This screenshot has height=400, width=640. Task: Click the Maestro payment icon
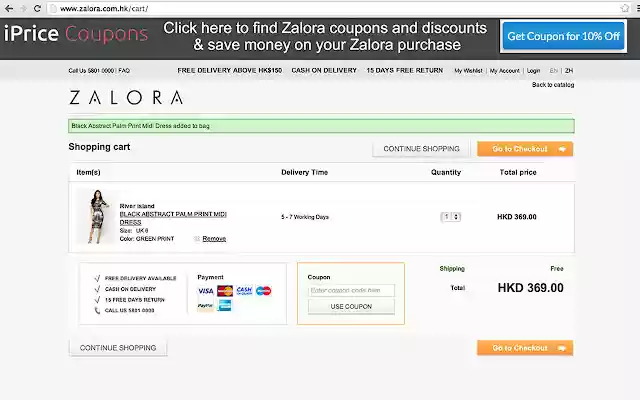tap(263, 291)
